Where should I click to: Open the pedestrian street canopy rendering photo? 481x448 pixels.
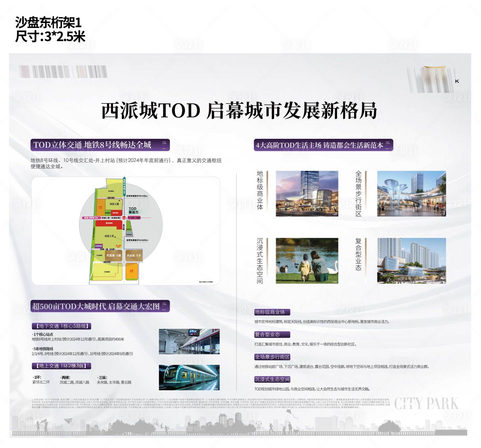(411, 194)
